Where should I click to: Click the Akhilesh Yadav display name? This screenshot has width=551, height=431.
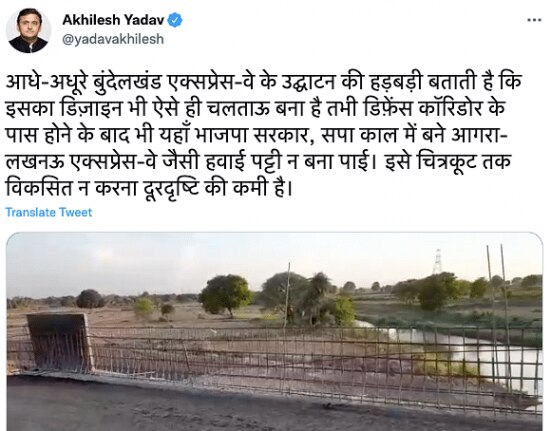coord(113,20)
